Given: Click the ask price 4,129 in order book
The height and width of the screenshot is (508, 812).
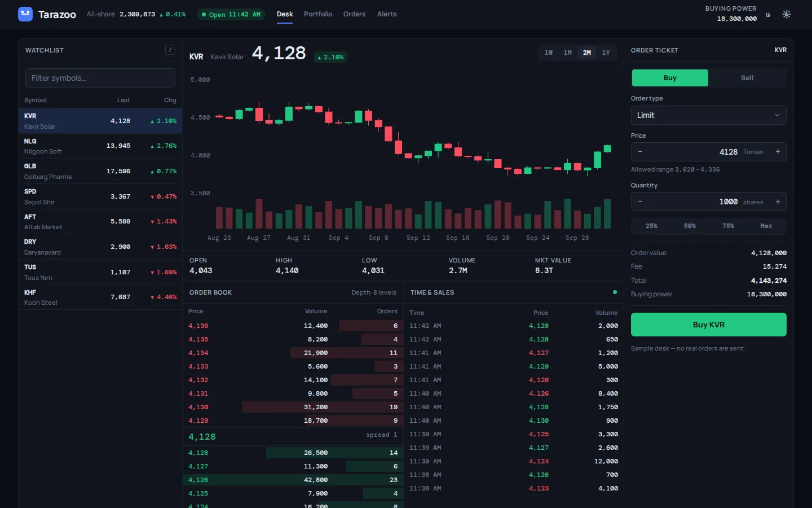Looking at the screenshot, I should (198, 421).
